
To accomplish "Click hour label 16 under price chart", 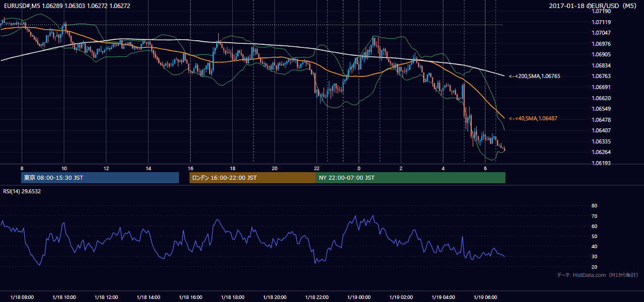I will 190,168.
